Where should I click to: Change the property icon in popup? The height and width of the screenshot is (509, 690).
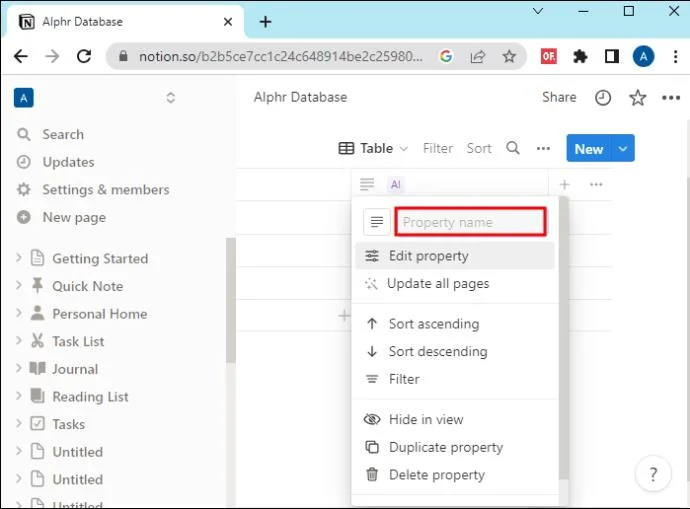[x=377, y=222]
